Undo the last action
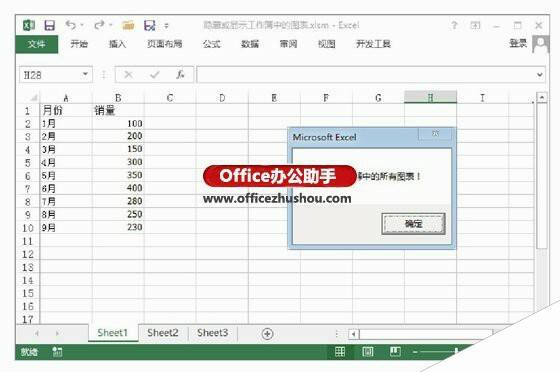Image resolution: width=560 pixels, height=372 pixels. pos(71,25)
